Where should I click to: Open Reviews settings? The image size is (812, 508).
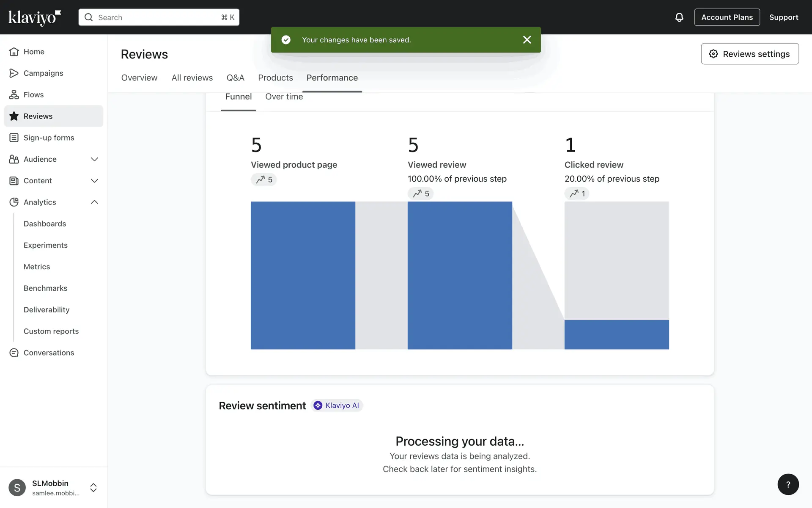click(749, 54)
